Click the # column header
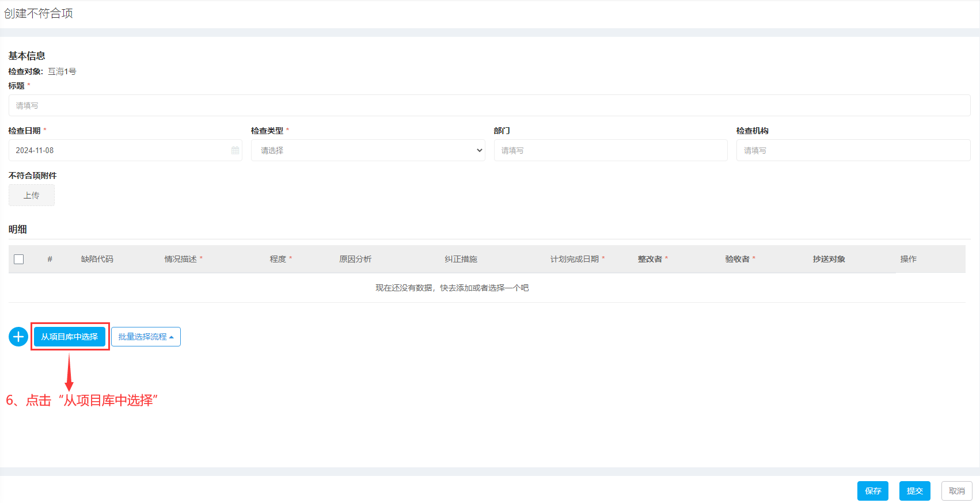The width and height of the screenshot is (980, 503). coord(50,259)
